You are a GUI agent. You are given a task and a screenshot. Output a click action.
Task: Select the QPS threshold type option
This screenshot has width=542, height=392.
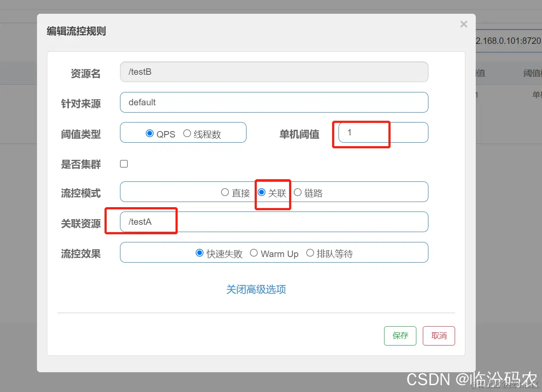(x=150, y=133)
